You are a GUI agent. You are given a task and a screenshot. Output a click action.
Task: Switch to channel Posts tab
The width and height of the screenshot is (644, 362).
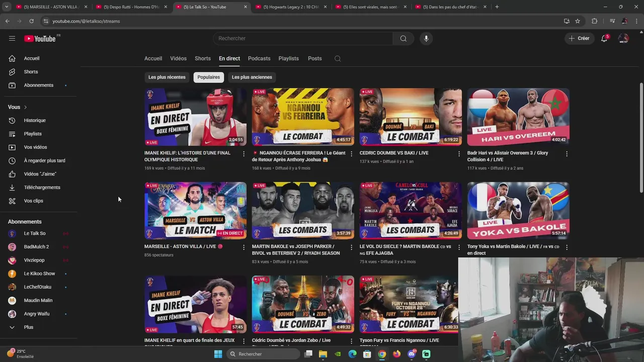(315, 58)
